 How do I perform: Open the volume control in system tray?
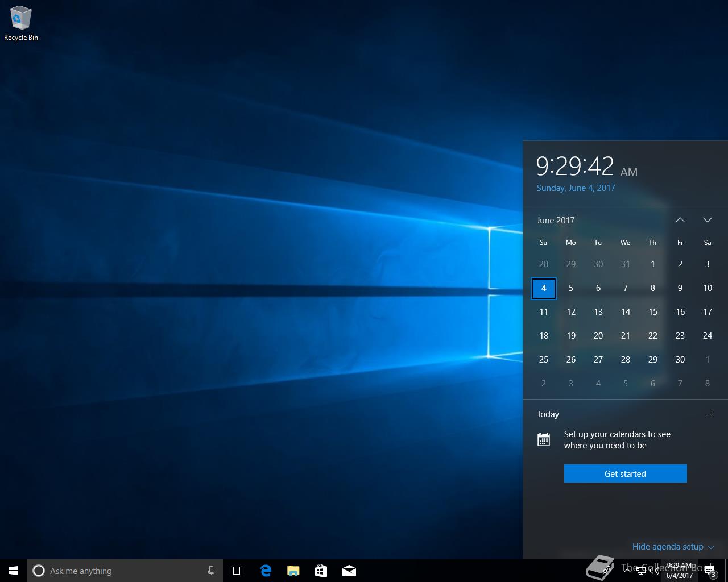655,571
